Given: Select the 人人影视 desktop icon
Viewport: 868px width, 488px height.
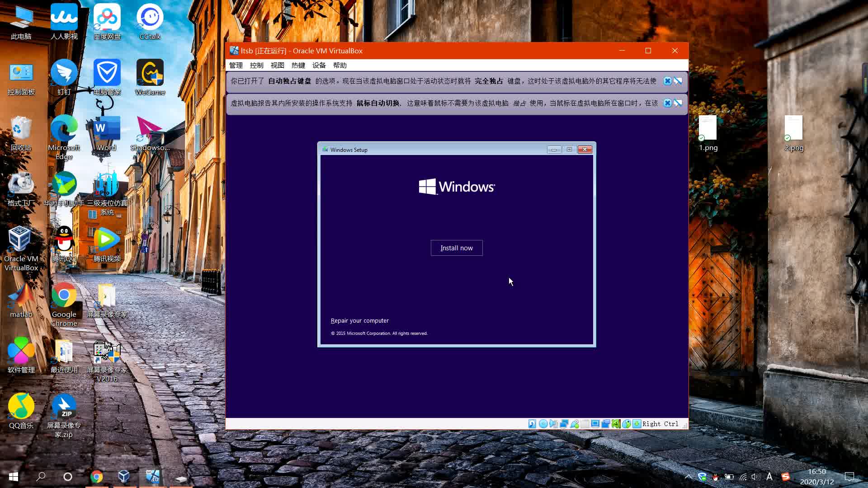Looking at the screenshot, I should (64, 22).
